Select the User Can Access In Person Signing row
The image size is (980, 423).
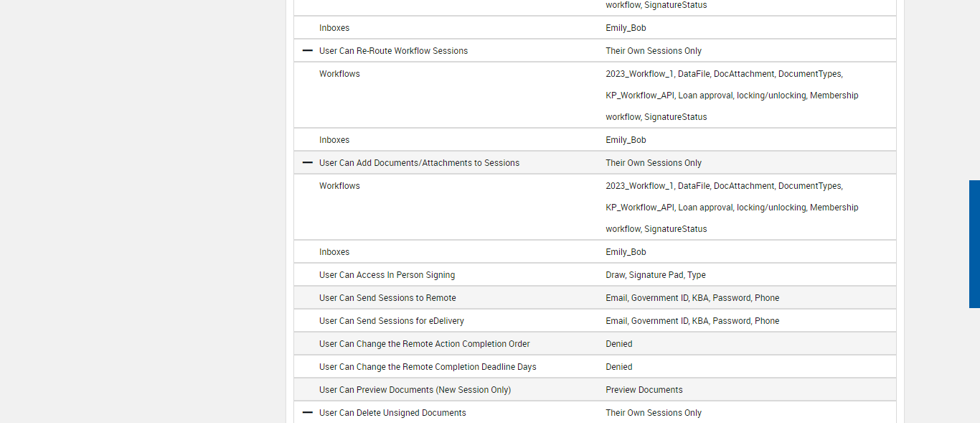coord(387,275)
